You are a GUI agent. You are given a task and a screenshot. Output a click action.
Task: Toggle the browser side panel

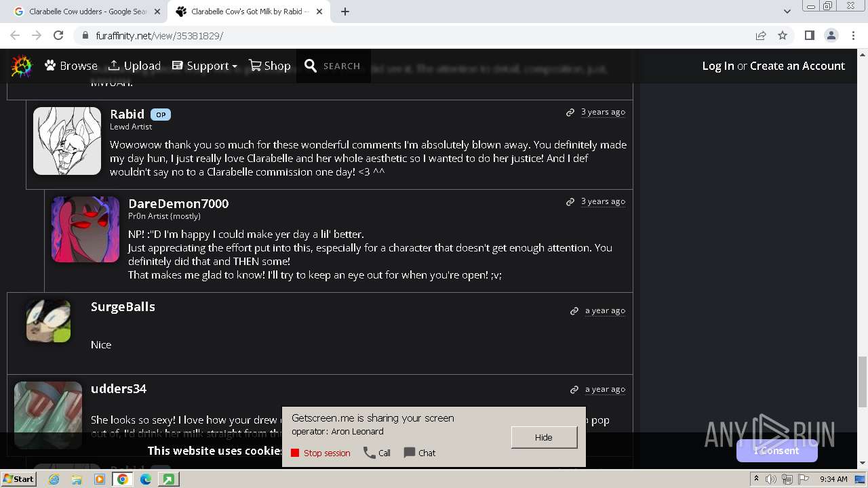(x=809, y=35)
